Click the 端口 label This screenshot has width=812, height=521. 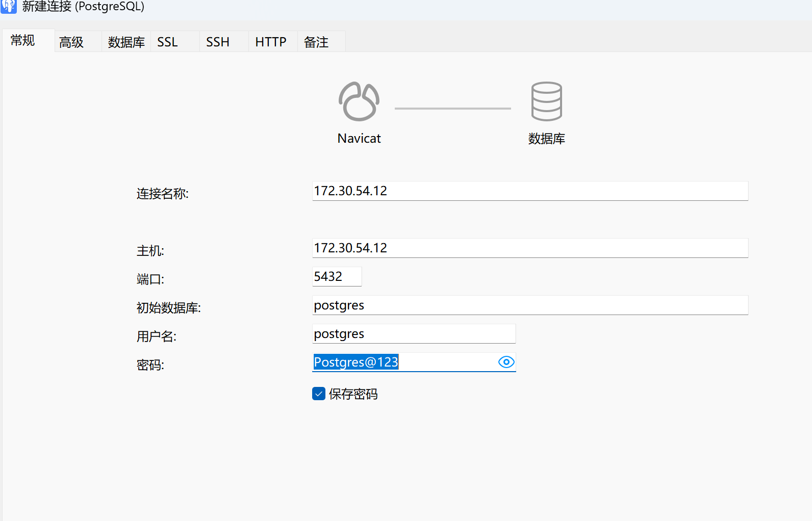tap(150, 279)
